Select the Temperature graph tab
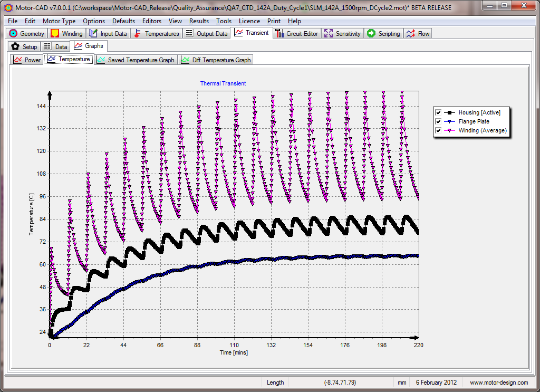The height and width of the screenshot is (392, 540). pyautogui.click(x=69, y=59)
